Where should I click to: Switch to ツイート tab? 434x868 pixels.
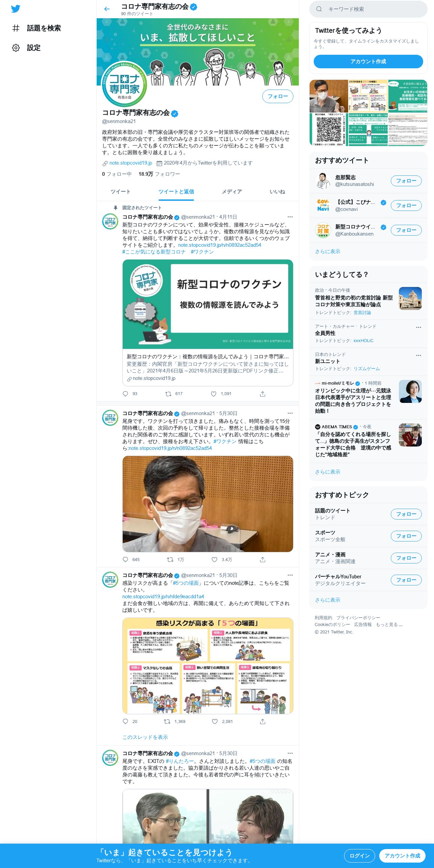[x=120, y=192]
